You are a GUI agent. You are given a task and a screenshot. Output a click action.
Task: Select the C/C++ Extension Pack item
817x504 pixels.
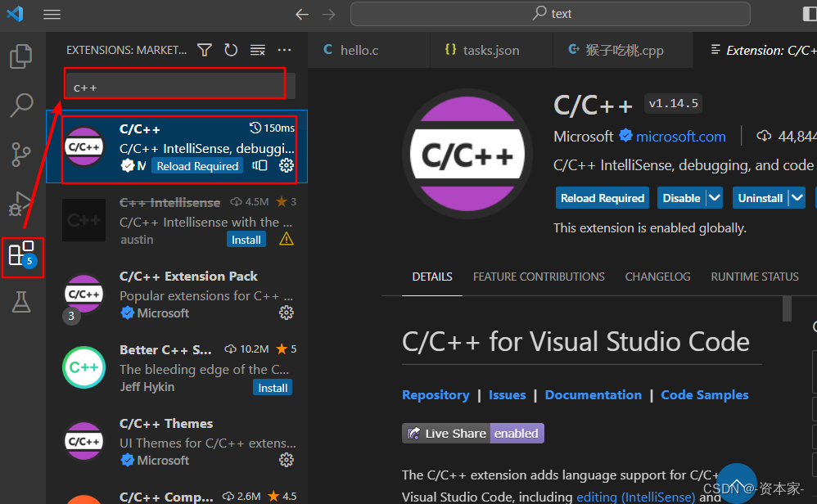point(177,295)
